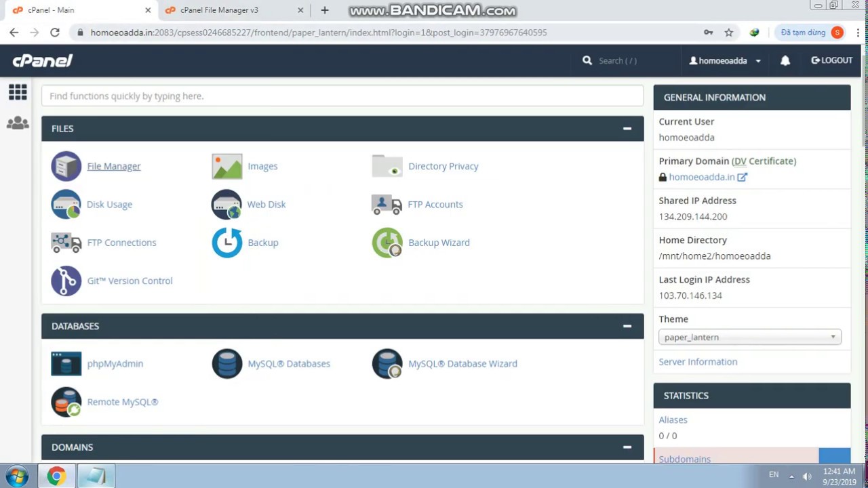Click the saved password key icon
868x488 pixels.
[708, 33]
